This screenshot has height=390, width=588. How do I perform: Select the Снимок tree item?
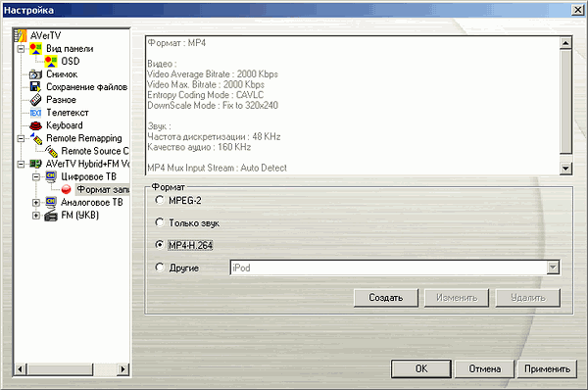point(62,74)
